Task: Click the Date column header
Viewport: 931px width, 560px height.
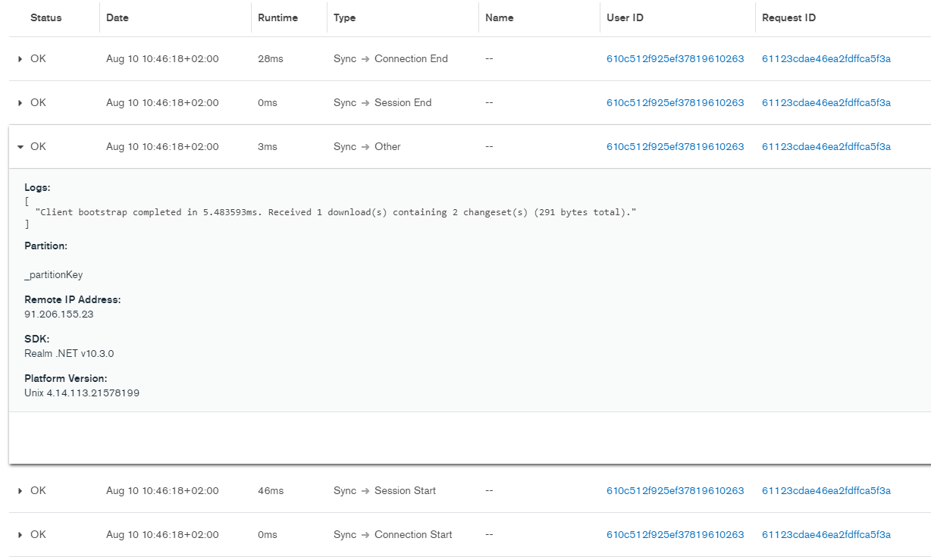Action: 118,17
